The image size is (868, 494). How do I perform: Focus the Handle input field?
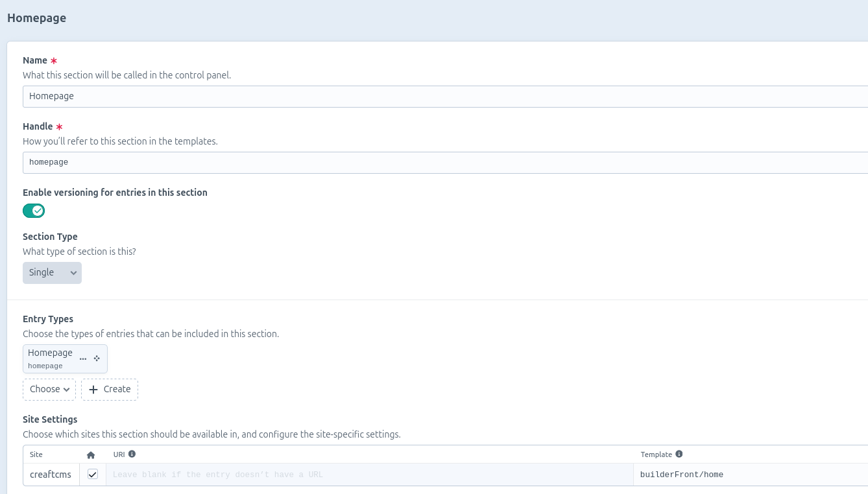[445, 163]
